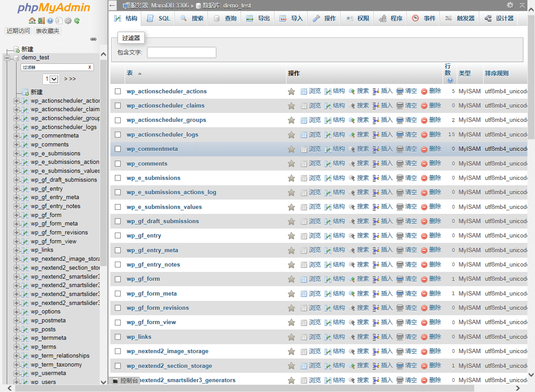
Task: Favorite star for wp_commentmeta row
Action: (x=291, y=149)
